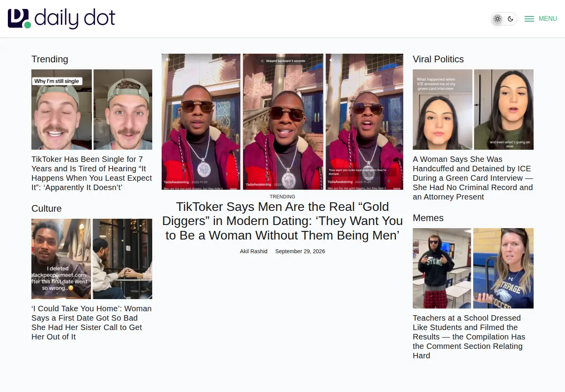The width and height of the screenshot is (565, 392).
Task: Click the Daily Dot logo
Action: [62, 18]
